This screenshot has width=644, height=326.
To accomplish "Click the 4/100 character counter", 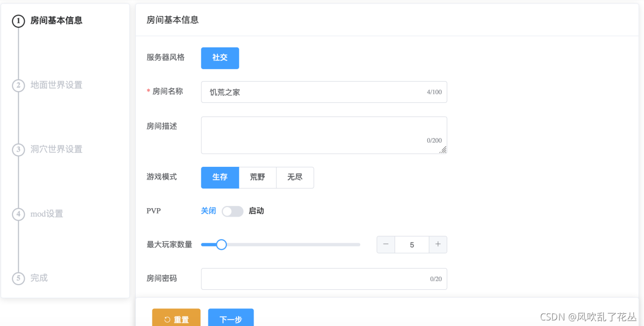I will [x=434, y=92].
